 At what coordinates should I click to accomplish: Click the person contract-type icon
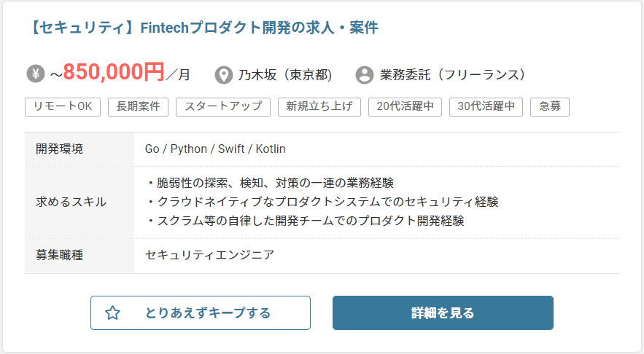pyautogui.click(x=365, y=74)
